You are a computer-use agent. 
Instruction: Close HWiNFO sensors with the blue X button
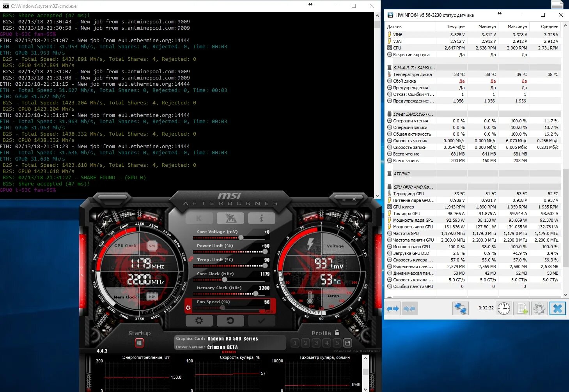click(558, 309)
